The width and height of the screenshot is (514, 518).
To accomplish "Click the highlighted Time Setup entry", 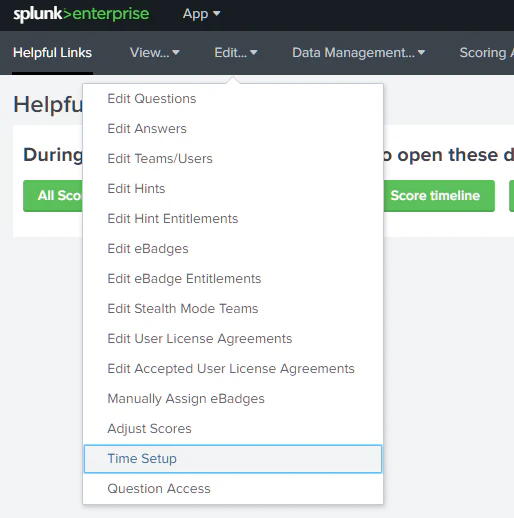I will (x=233, y=459).
